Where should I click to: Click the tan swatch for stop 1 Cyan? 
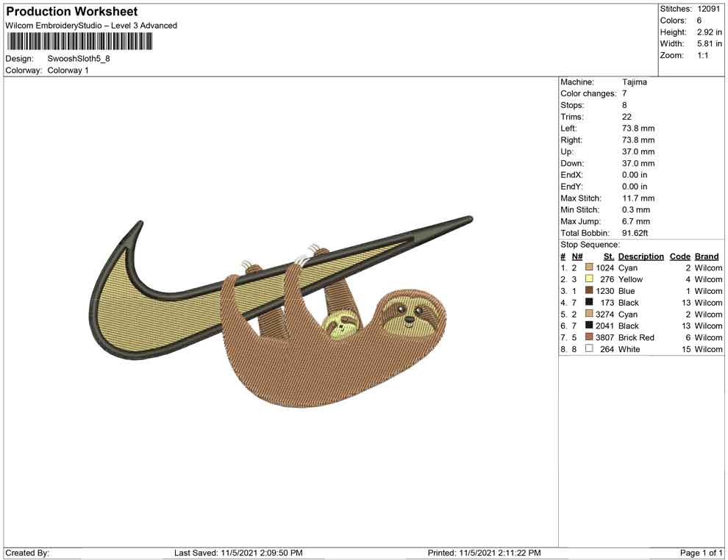(589, 268)
